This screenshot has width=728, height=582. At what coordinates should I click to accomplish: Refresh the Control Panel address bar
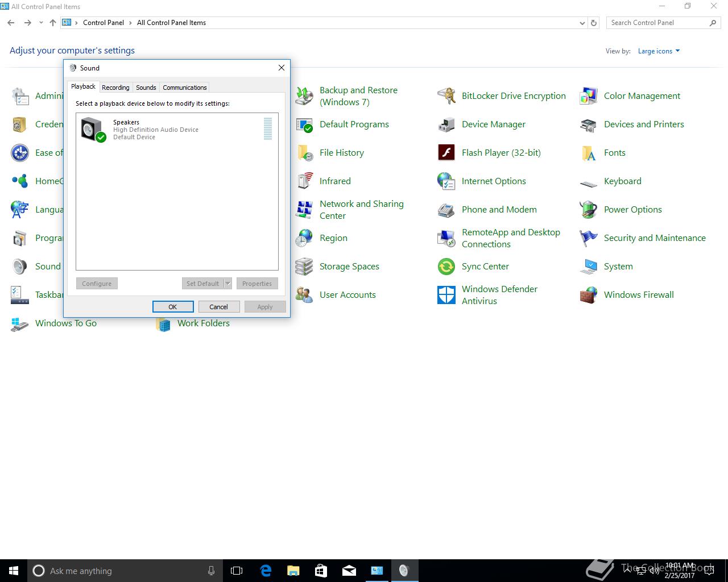(x=594, y=23)
